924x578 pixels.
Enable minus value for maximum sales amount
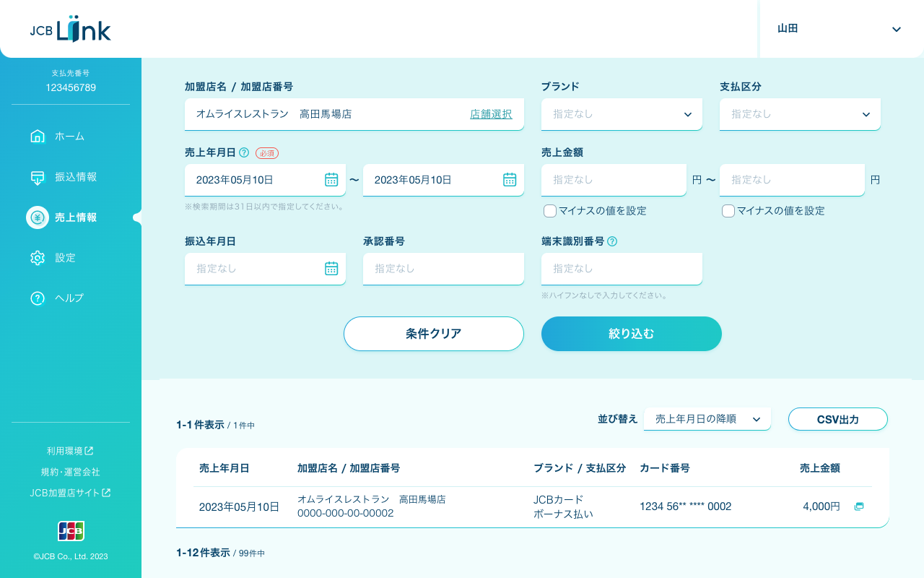coord(728,211)
